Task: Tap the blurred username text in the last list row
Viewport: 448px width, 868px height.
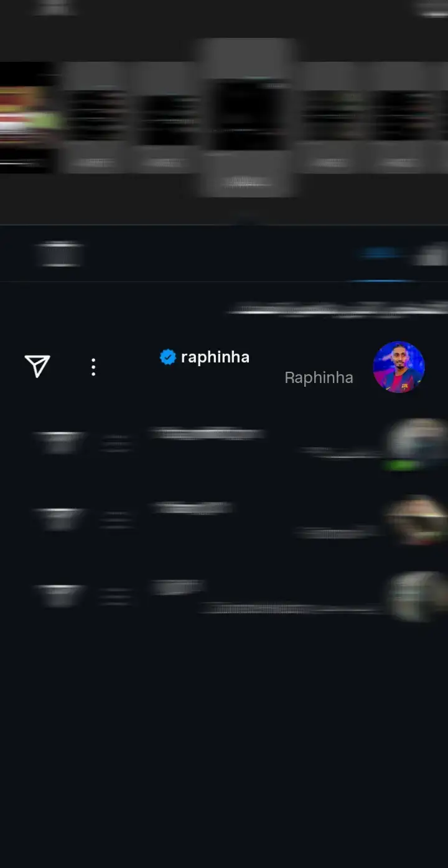Action: point(178,587)
